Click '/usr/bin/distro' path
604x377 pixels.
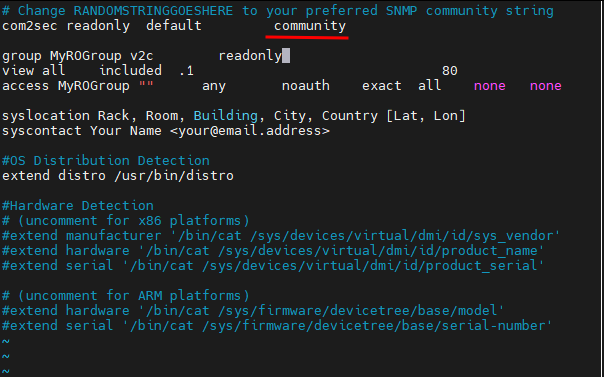174,176
